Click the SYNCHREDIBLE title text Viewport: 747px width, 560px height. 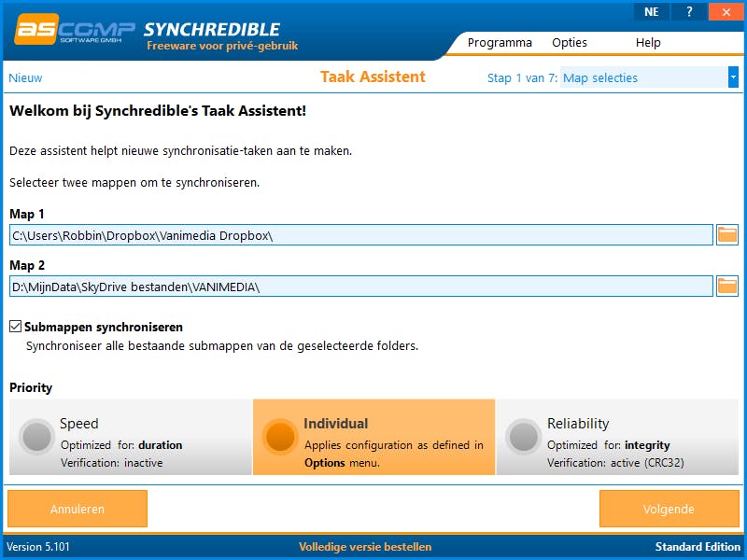coord(212,29)
